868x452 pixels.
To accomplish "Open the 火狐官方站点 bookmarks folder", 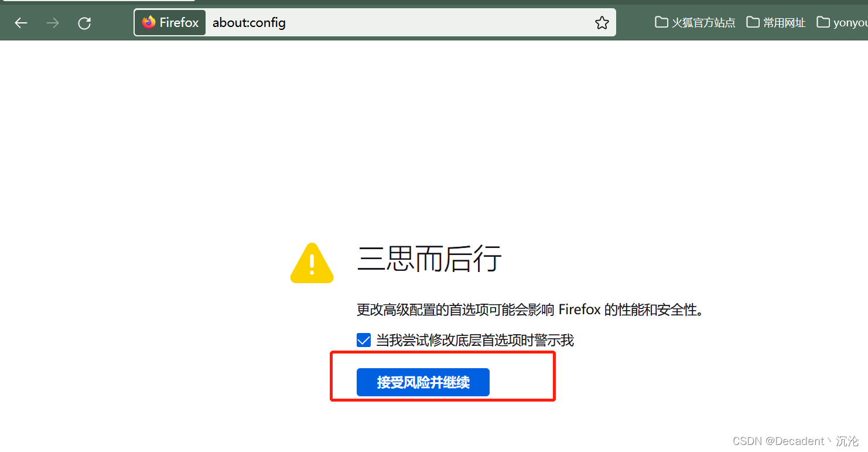I will coord(695,22).
